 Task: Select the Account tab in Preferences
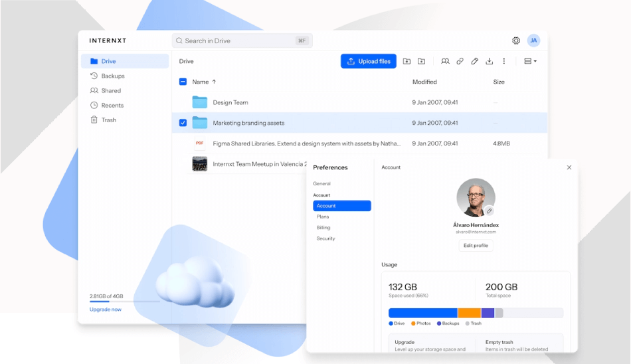(x=341, y=206)
